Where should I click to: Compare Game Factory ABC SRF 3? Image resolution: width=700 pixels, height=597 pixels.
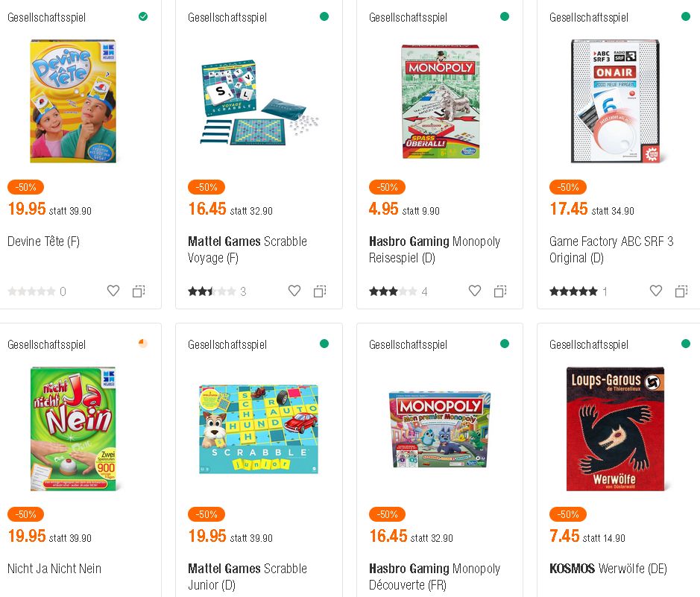[681, 291]
